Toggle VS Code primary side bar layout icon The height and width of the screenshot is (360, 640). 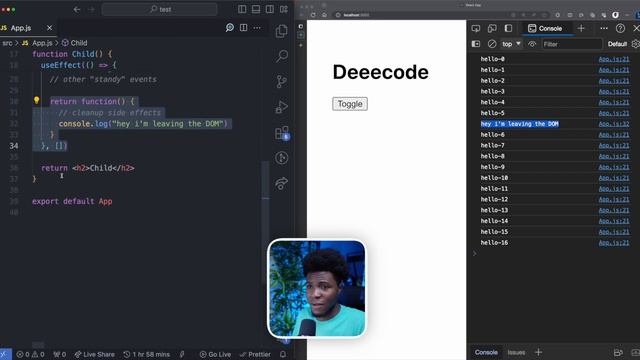242,9
